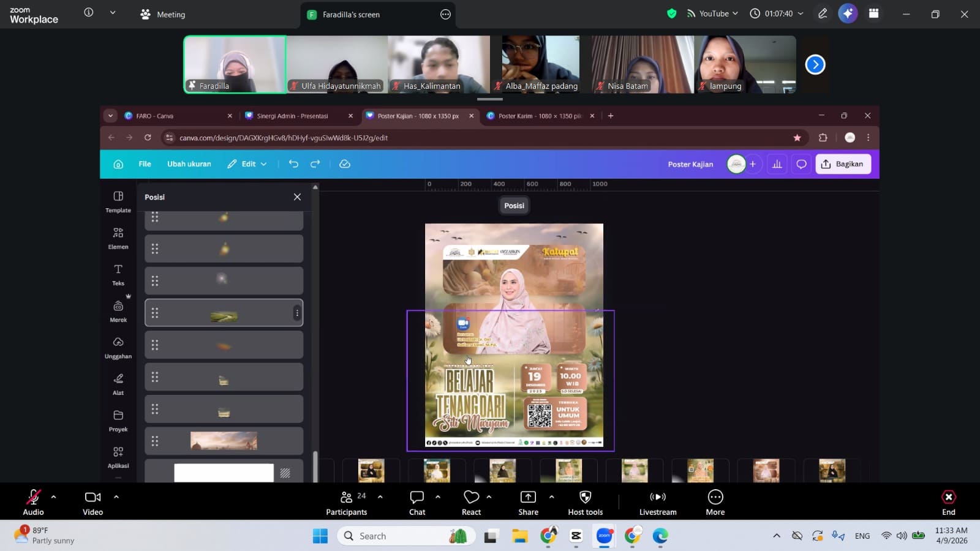
Task: Open the Elemen panel in Canva sidebar
Action: (x=118, y=238)
